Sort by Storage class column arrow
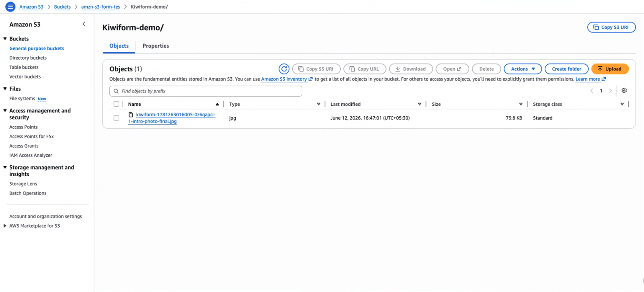 click(x=622, y=104)
